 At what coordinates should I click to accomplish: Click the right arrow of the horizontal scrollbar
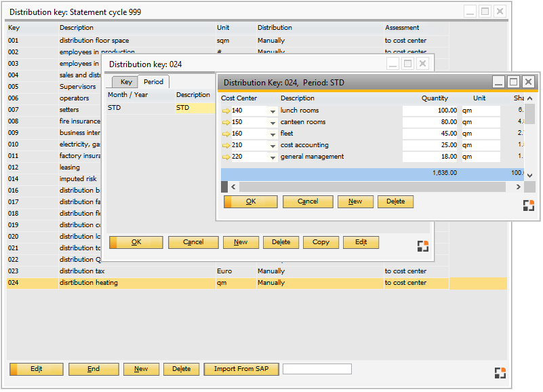click(x=519, y=186)
